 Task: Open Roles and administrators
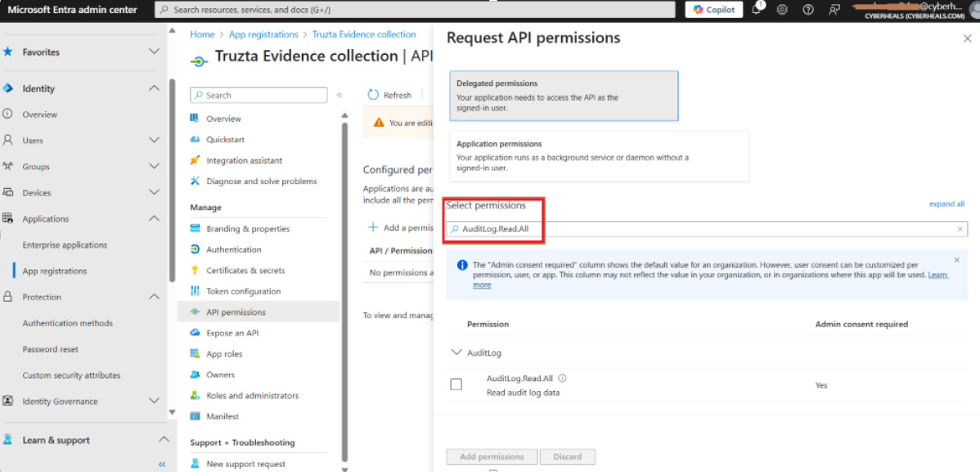tap(253, 396)
